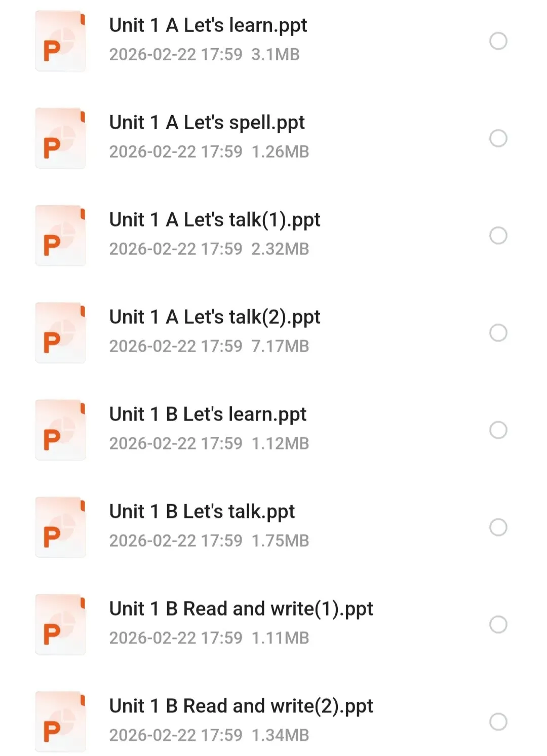The width and height of the screenshot is (547, 756).
Task: Tap the PPT icon for Unit 1 A Let's talk(2).ppt
Action: (61, 333)
